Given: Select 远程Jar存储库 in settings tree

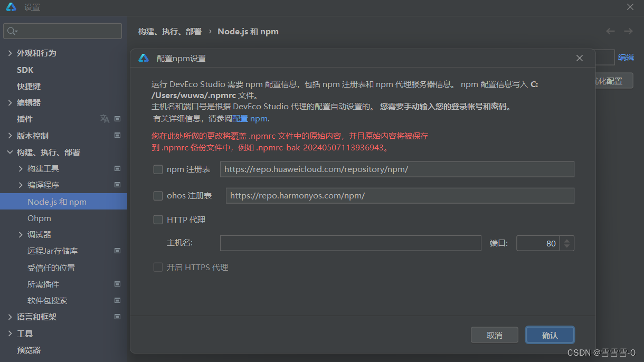Looking at the screenshot, I should point(52,251).
